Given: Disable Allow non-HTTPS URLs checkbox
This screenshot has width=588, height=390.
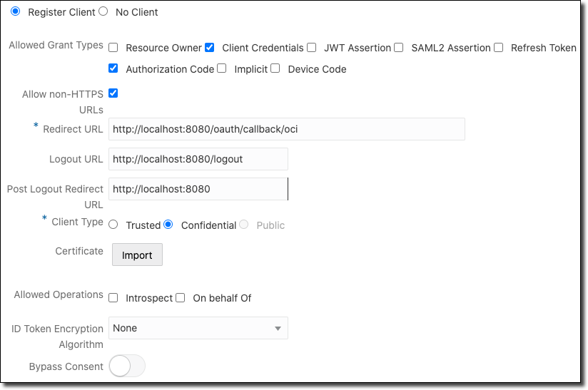Looking at the screenshot, I should point(113,93).
